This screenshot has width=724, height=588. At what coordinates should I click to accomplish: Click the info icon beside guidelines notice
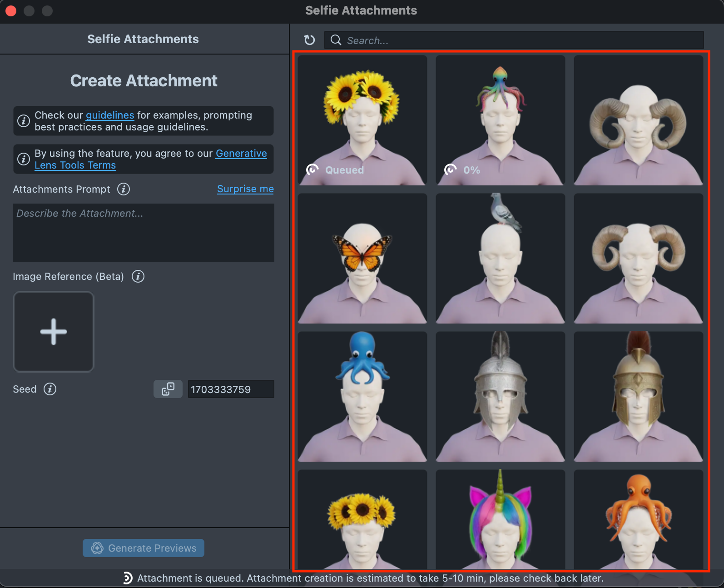24,121
